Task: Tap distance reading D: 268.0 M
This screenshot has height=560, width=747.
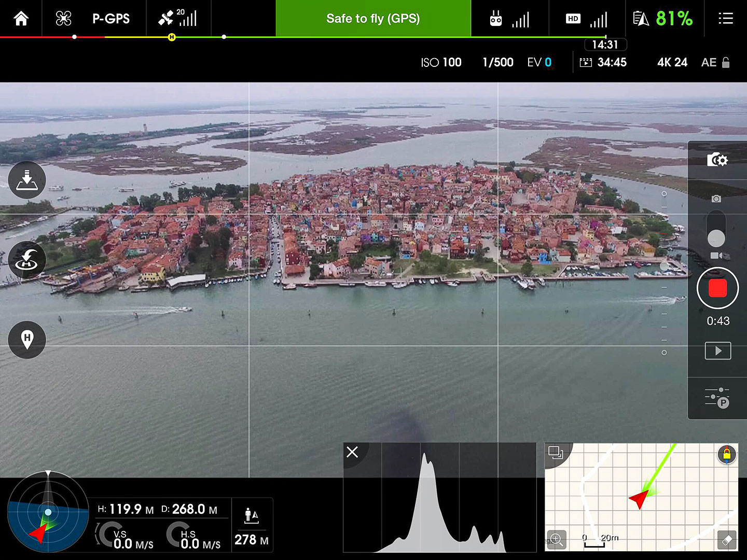Action: point(189,509)
